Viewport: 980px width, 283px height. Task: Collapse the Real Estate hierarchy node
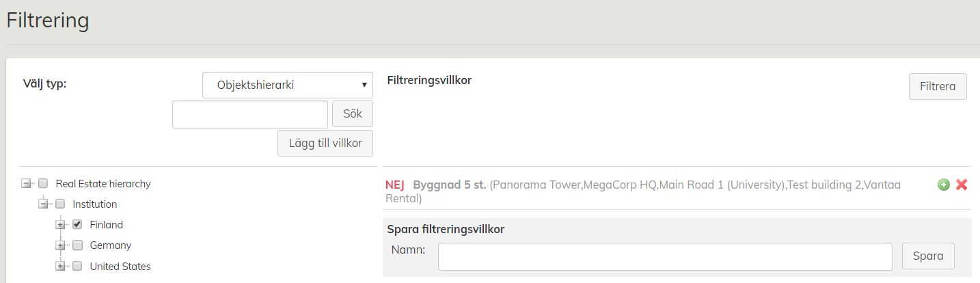26,183
